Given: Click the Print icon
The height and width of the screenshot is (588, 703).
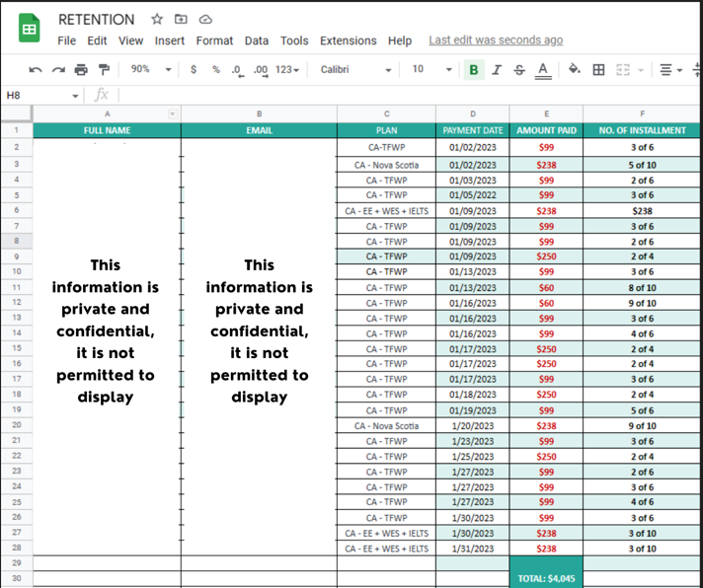Looking at the screenshot, I should [x=81, y=70].
